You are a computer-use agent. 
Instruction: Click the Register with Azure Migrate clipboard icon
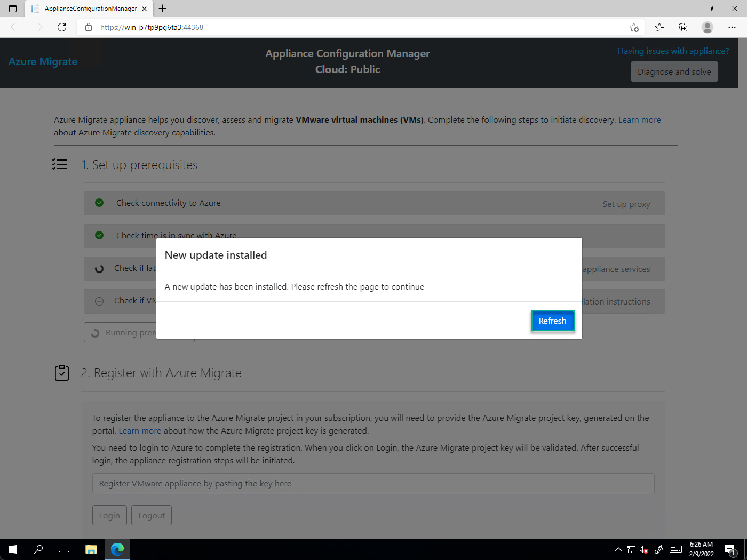[x=62, y=372]
